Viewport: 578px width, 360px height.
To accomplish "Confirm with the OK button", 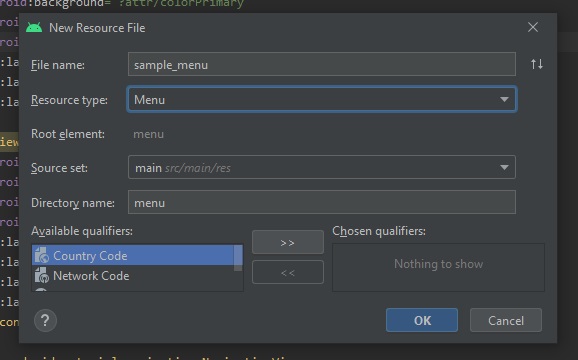I will pos(422,320).
